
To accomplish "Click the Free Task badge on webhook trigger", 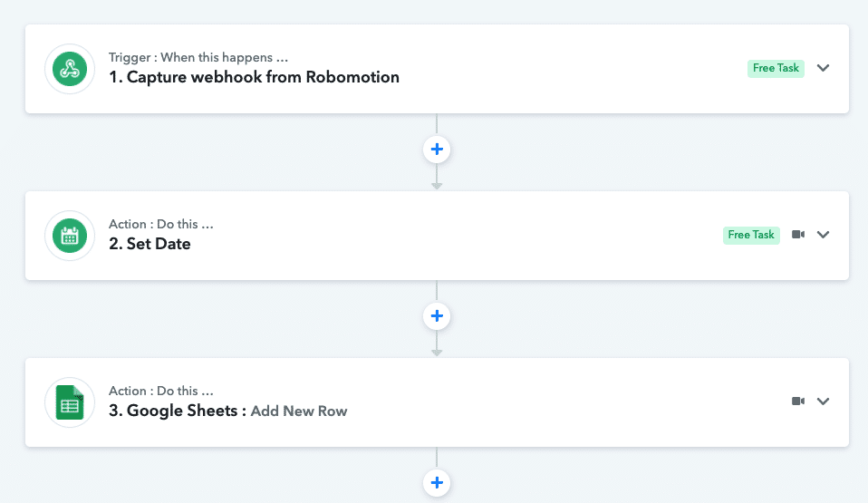I will (x=776, y=68).
